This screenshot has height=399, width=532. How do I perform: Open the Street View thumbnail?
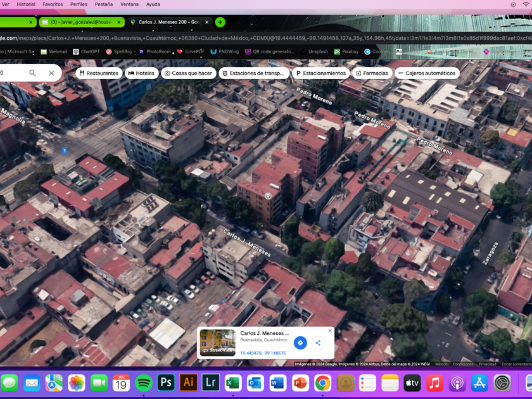pos(217,343)
